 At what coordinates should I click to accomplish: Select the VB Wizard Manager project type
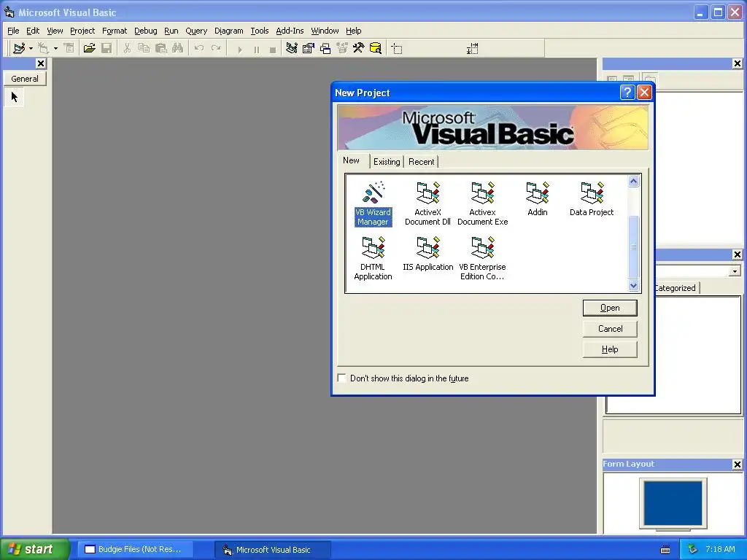[x=373, y=204]
